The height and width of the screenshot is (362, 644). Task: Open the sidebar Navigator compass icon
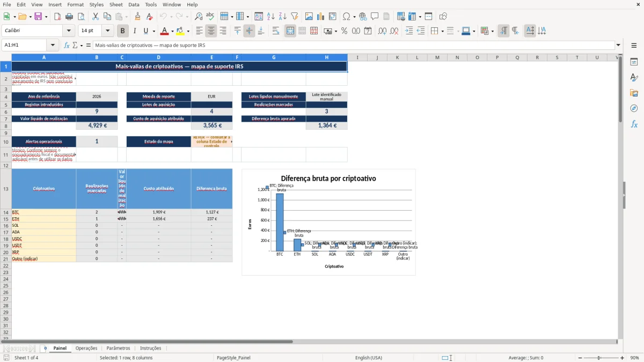pos(634,108)
